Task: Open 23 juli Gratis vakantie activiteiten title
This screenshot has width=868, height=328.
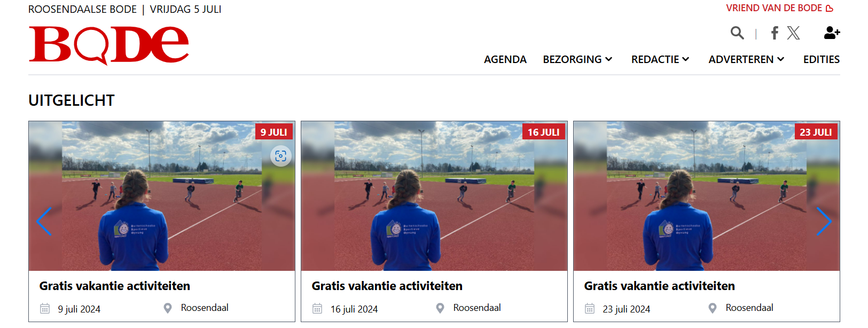Action: point(660,286)
